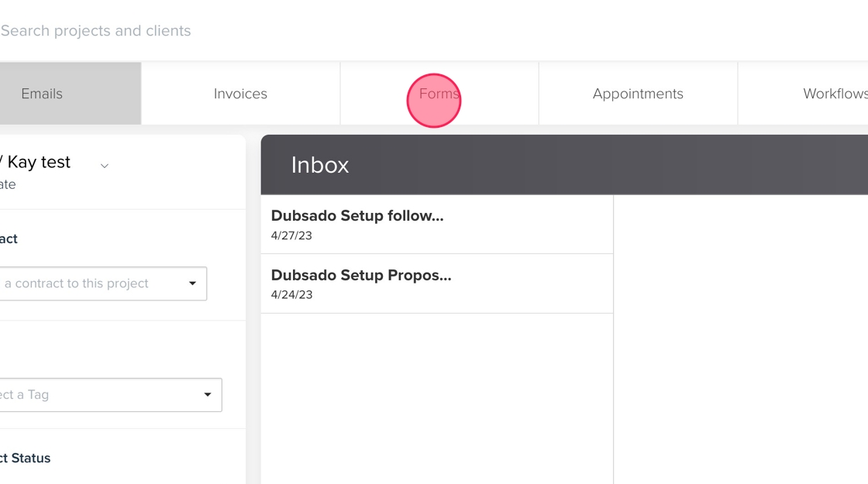Image resolution: width=868 pixels, height=484 pixels.
Task: Expand the chevron beside Kay test
Action: coord(105,166)
